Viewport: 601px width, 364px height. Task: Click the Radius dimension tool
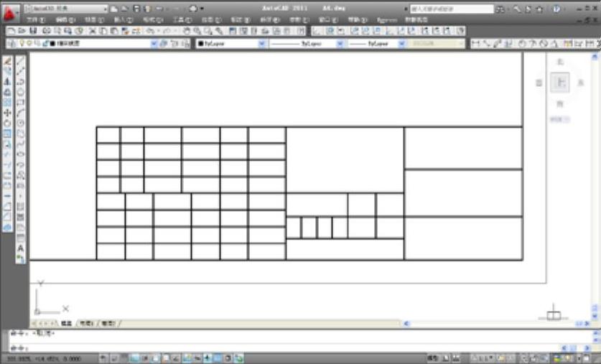522,44
